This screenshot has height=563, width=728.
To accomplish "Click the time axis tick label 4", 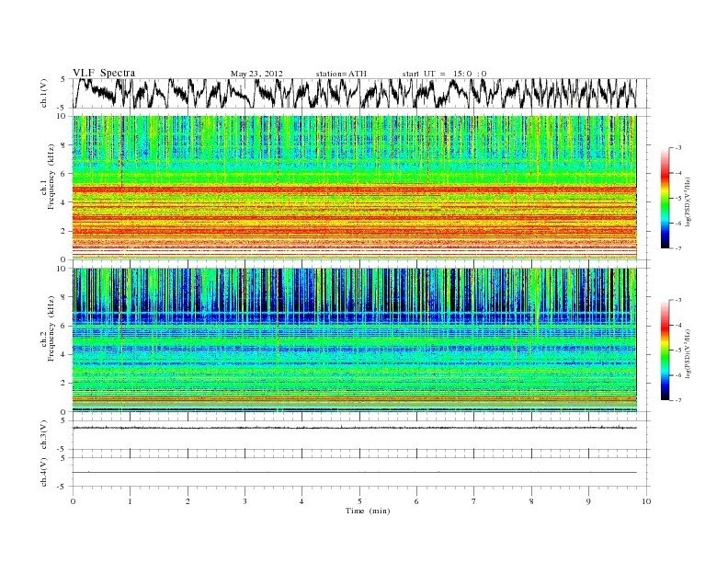I will click(301, 501).
